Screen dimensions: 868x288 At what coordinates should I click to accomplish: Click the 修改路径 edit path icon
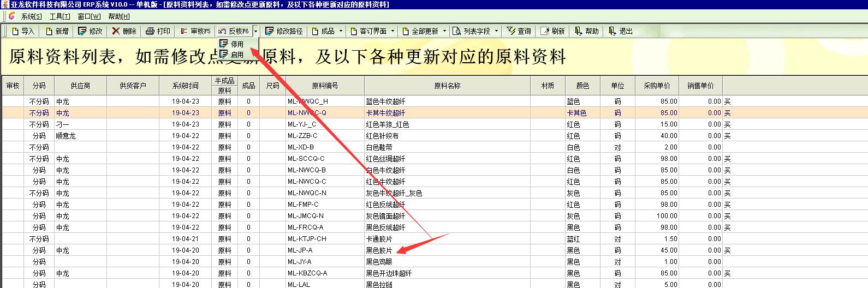(x=269, y=32)
